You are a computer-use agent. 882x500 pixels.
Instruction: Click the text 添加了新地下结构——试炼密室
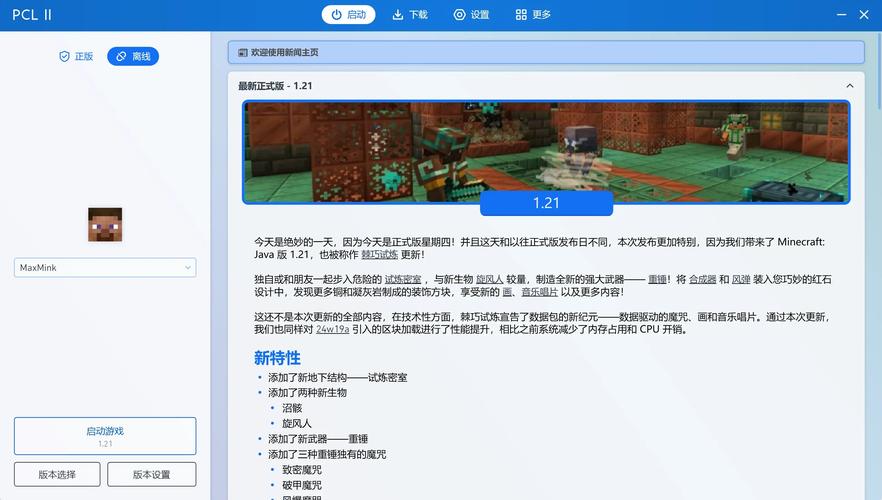click(x=338, y=377)
